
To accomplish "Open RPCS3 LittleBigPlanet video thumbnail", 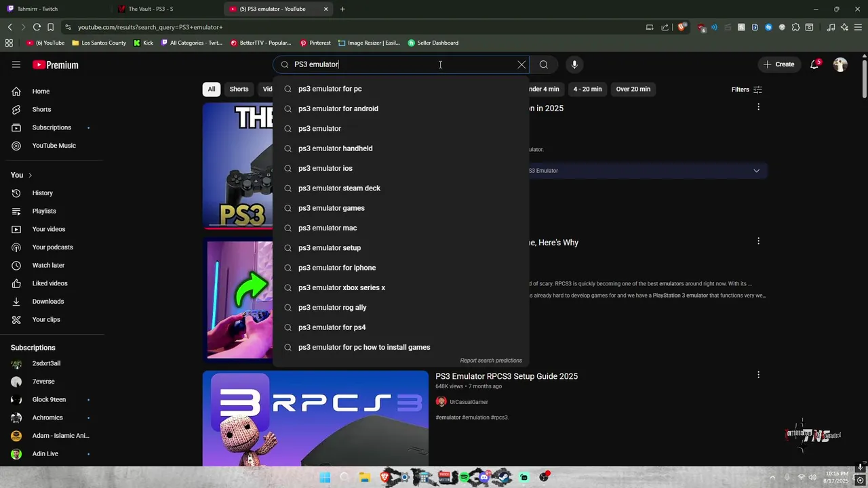I will pos(315,418).
